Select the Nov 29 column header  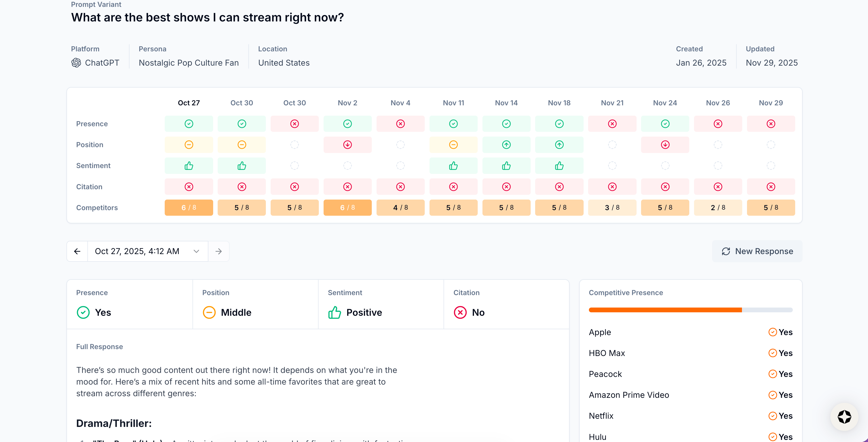[x=771, y=103]
